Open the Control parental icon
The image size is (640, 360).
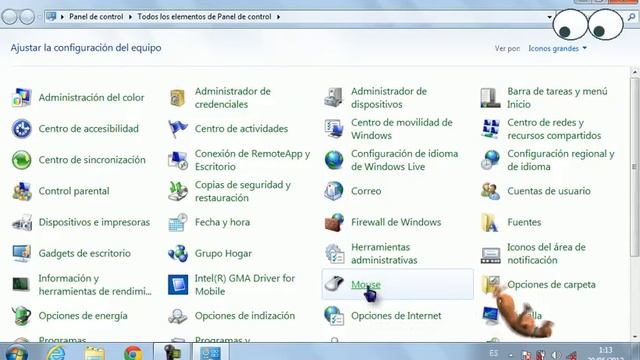point(21,191)
